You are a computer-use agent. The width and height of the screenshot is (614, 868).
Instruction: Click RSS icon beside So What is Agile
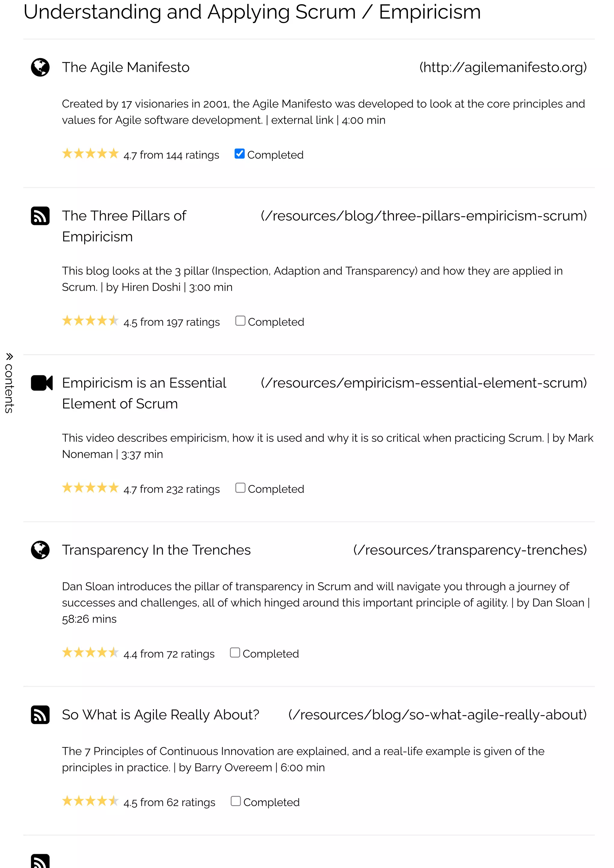click(x=40, y=715)
